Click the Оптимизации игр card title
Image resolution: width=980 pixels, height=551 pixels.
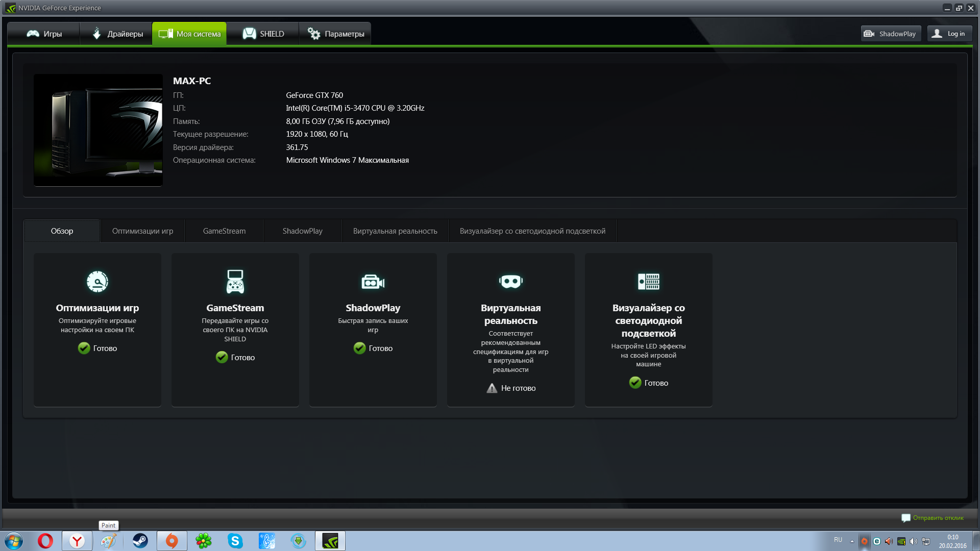click(97, 308)
